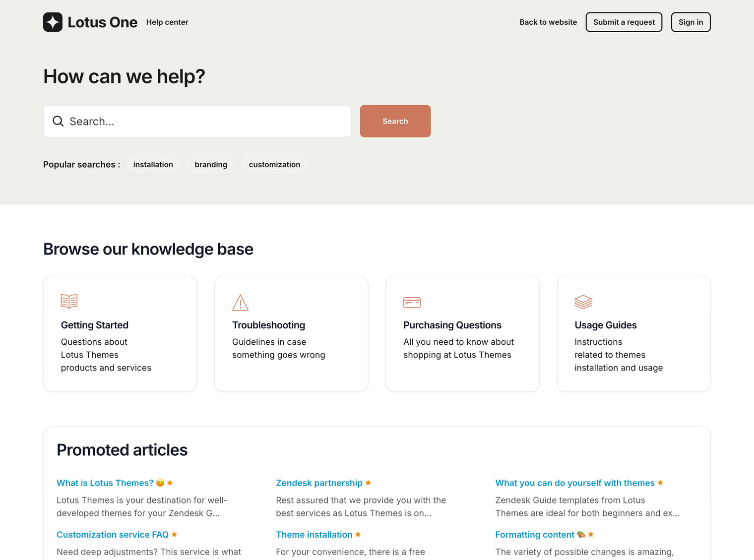The width and height of the screenshot is (754, 560).
Task: Click text 'All you need to know about shopping'
Action: point(459,348)
